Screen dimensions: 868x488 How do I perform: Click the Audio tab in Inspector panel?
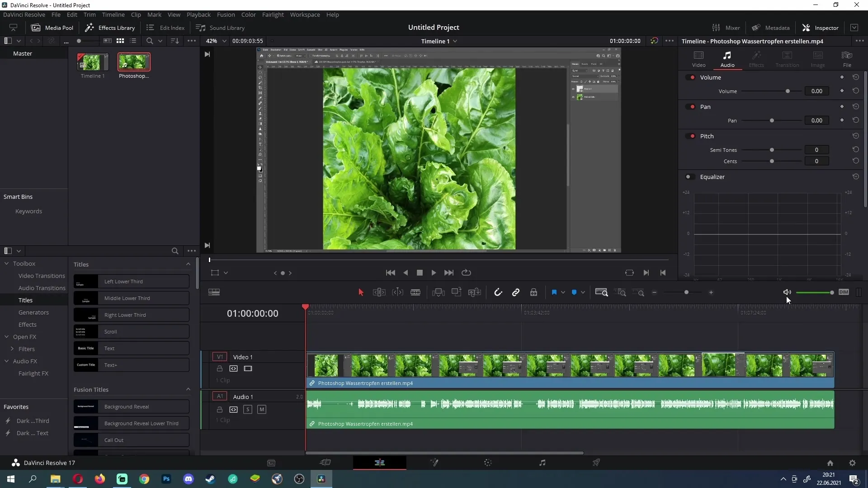point(728,58)
